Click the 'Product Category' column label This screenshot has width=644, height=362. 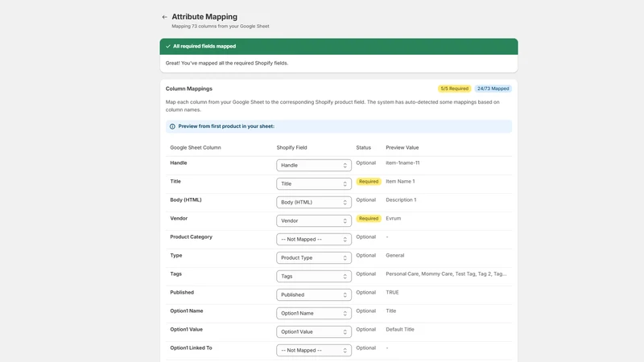point(191,237)
